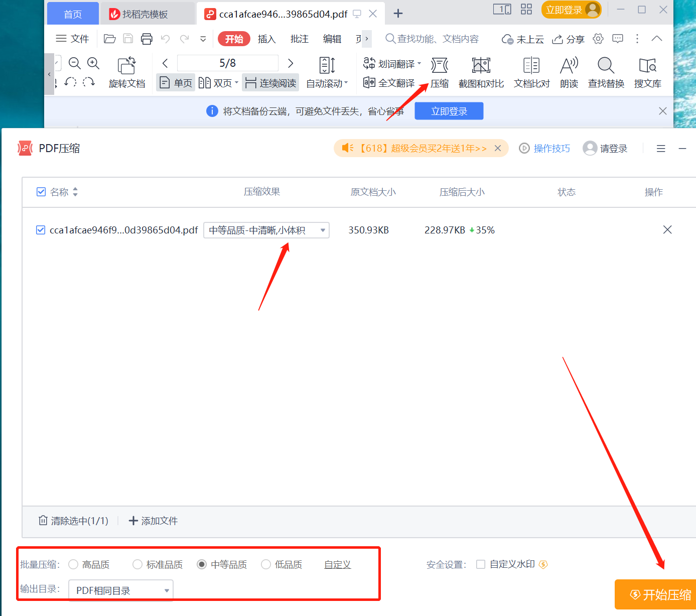This screenshot has width=696, height=616.
Task: Click 添加文件 to add files
Action: pyautogui.click(x=154, y=521)
